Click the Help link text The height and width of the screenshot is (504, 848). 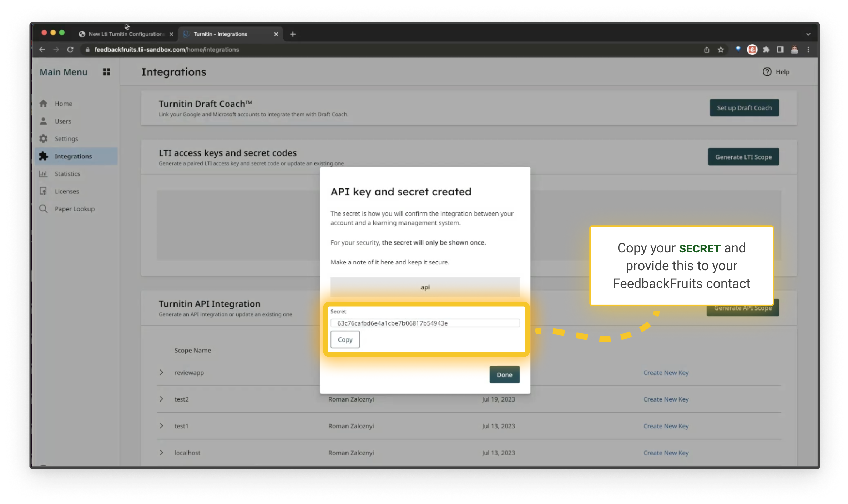(782, 72)
